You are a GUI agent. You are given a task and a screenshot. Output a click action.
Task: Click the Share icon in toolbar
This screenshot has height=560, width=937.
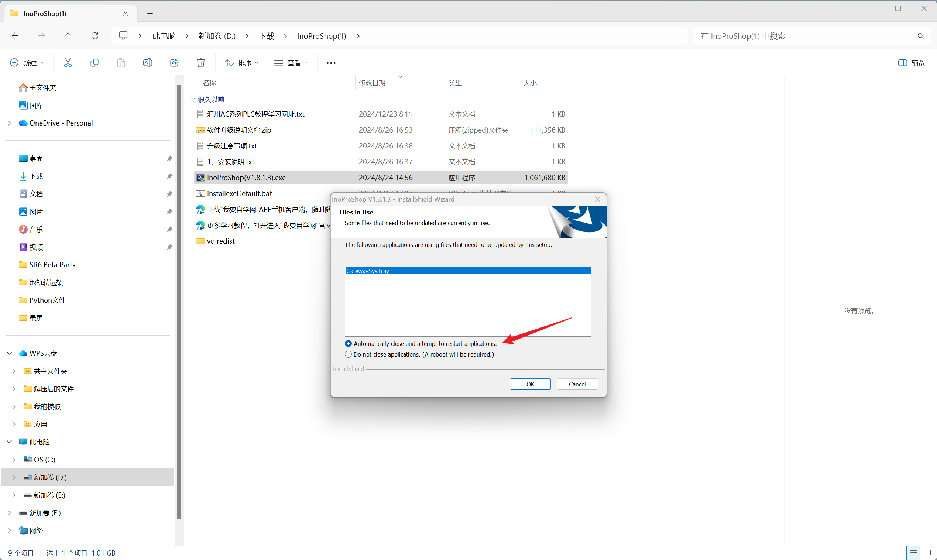pyautogui.click(x=174, y=63)
